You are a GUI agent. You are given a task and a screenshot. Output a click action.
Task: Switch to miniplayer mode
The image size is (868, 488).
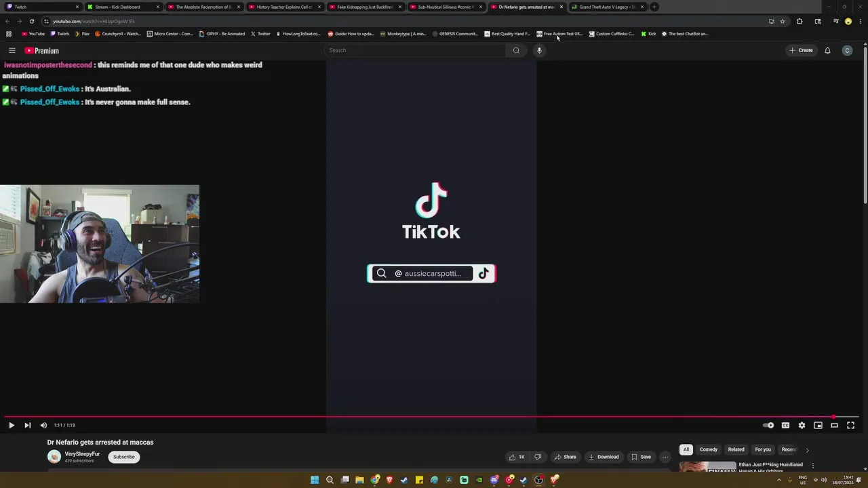point(818,426)
